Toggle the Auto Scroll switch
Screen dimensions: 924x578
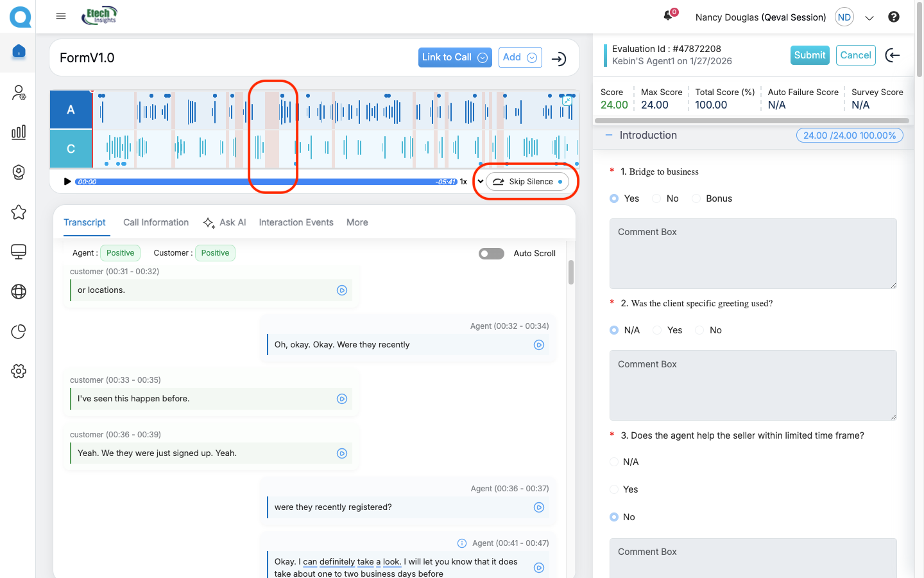[x=492, y=254]
